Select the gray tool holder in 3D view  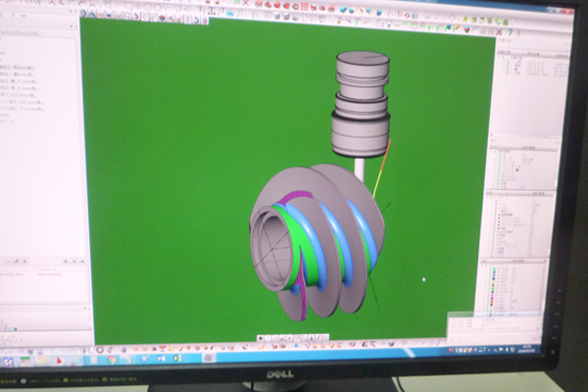(361, 104)
